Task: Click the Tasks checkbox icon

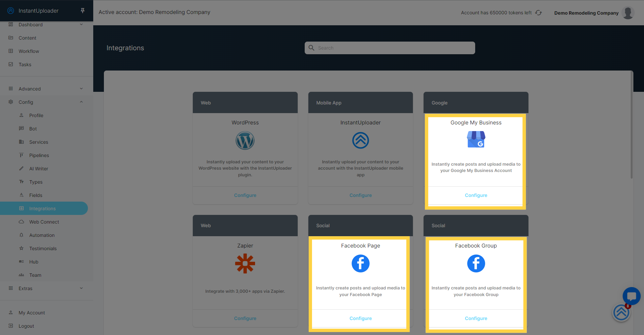Action: (11, 64)
